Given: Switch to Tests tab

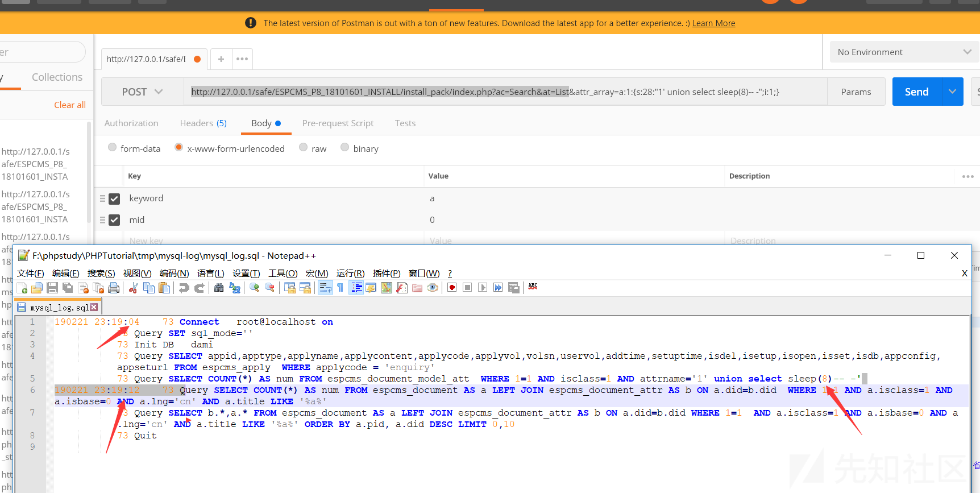Looking at the screenshot, I should 405,123.
